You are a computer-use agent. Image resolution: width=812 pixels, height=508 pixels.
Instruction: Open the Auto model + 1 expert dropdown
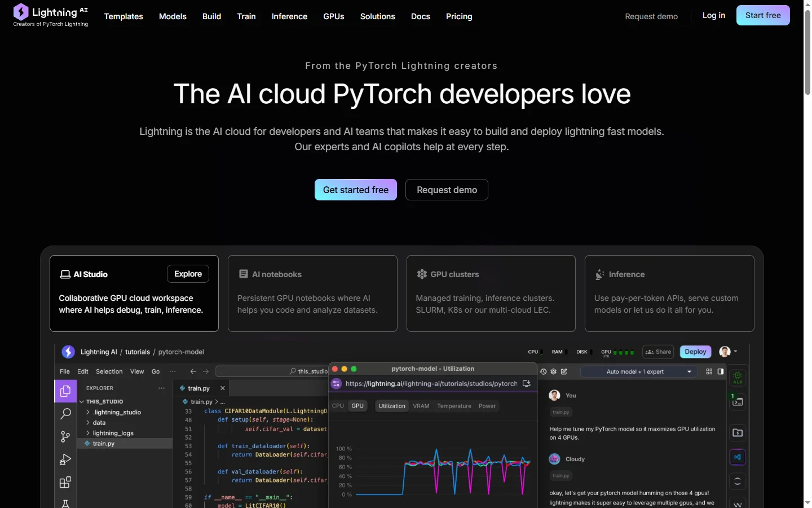tap(639, 371)
